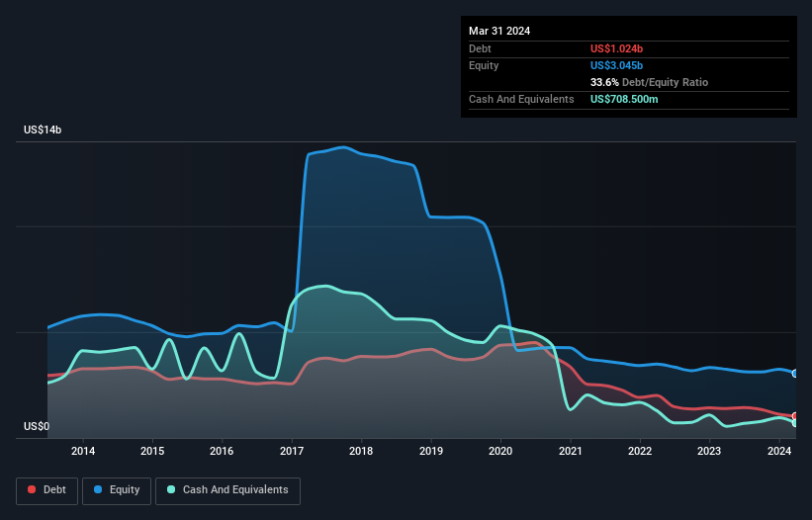
Task: Click the 2017 x-axis label
Action: pos(292,451)
